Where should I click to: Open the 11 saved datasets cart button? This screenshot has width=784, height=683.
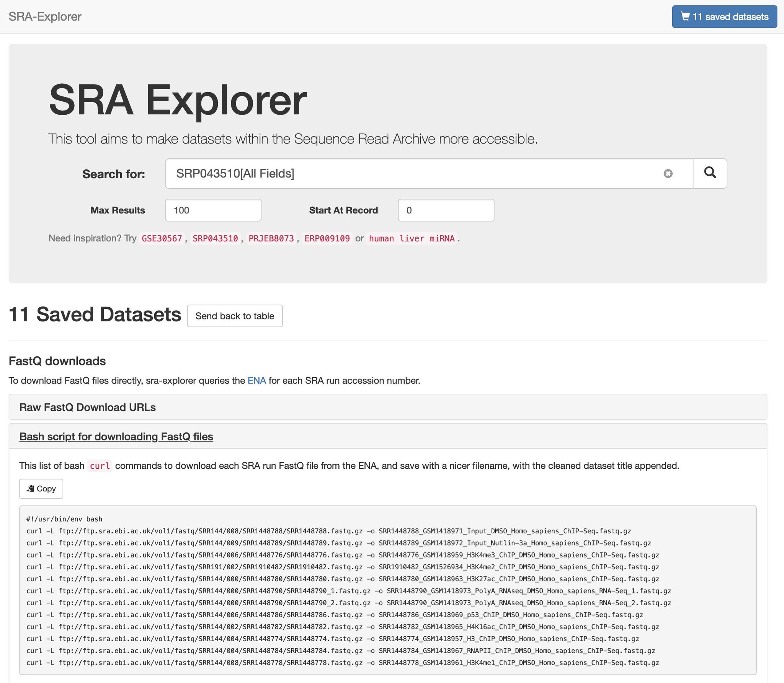point(724,17)
